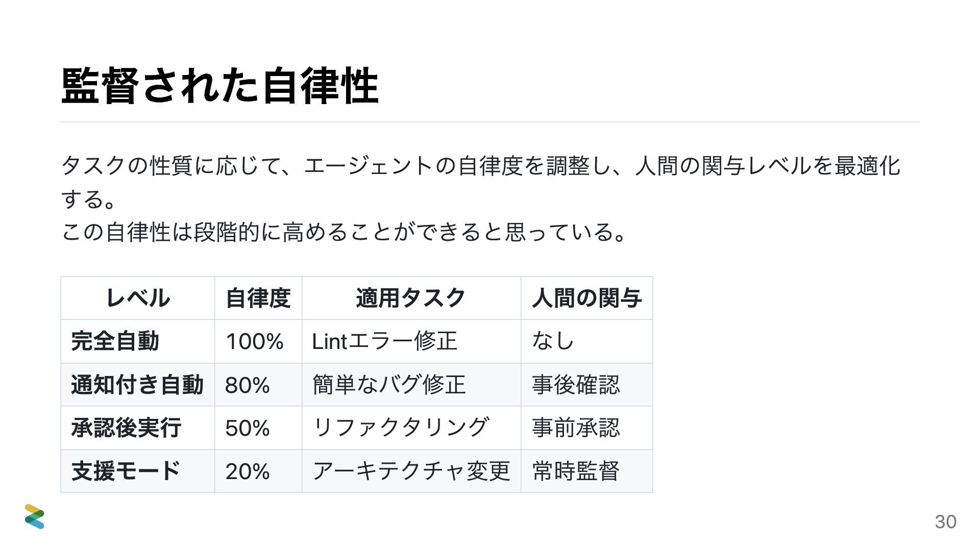Click the 適用タスク column header

click(x=411, y=298)
